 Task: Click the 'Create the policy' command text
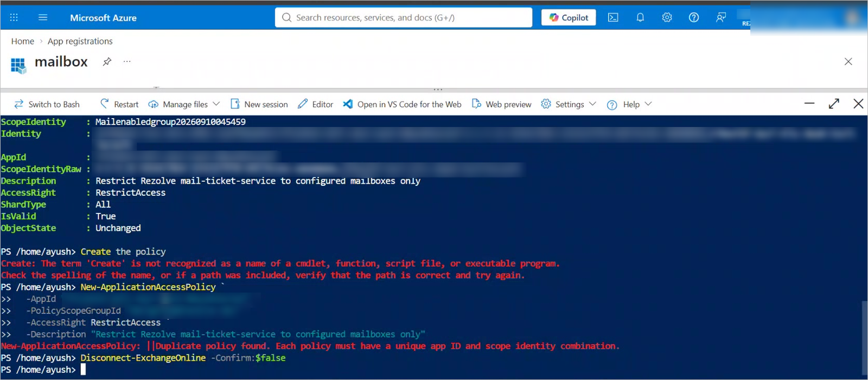pyautogui.click(x=123, y=252)
